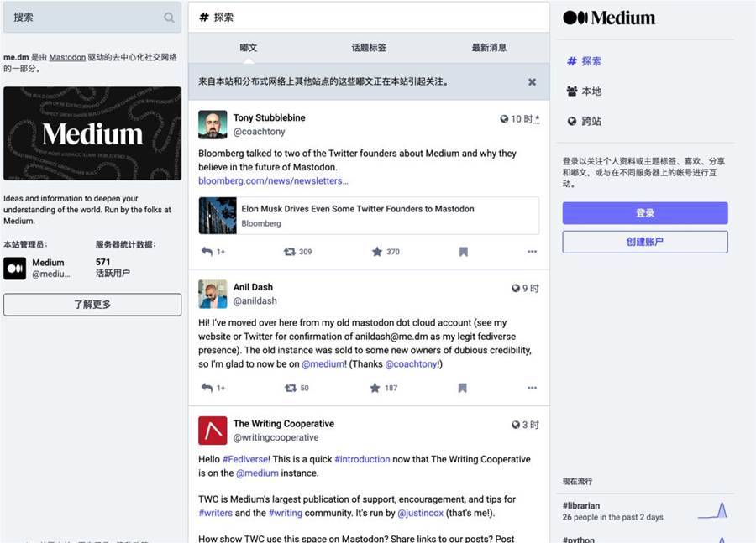
Task: Open the Medium admin account avatar
Action: [x=15, y=269]
